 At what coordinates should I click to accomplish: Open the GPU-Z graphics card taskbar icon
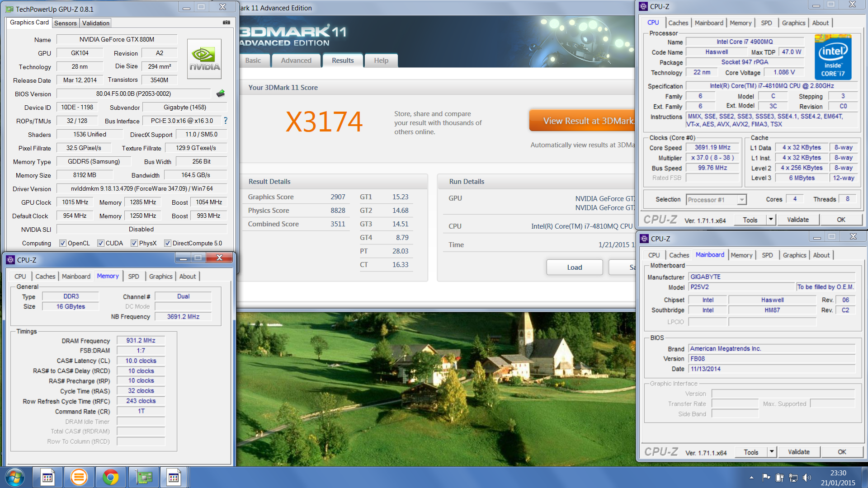143,477
